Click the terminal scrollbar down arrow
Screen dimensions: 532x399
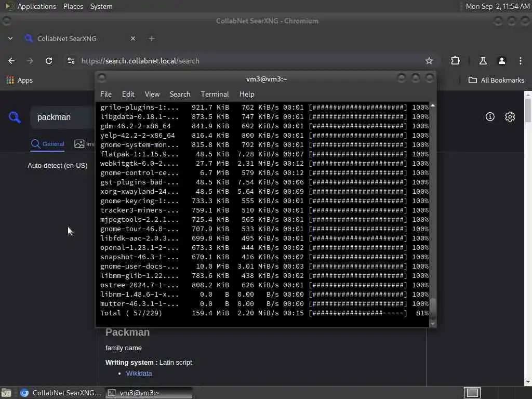433,324
